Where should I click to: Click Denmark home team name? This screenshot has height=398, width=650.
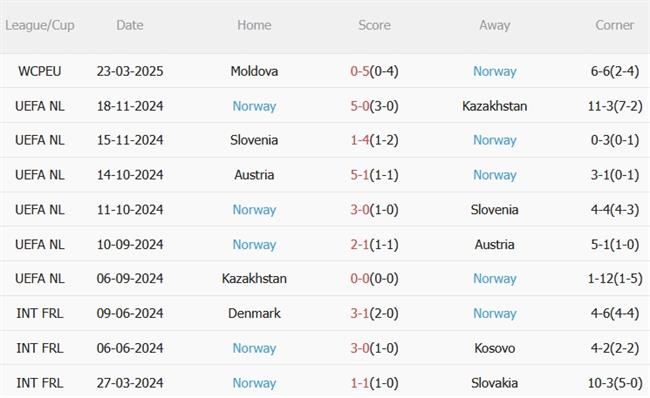254,313
